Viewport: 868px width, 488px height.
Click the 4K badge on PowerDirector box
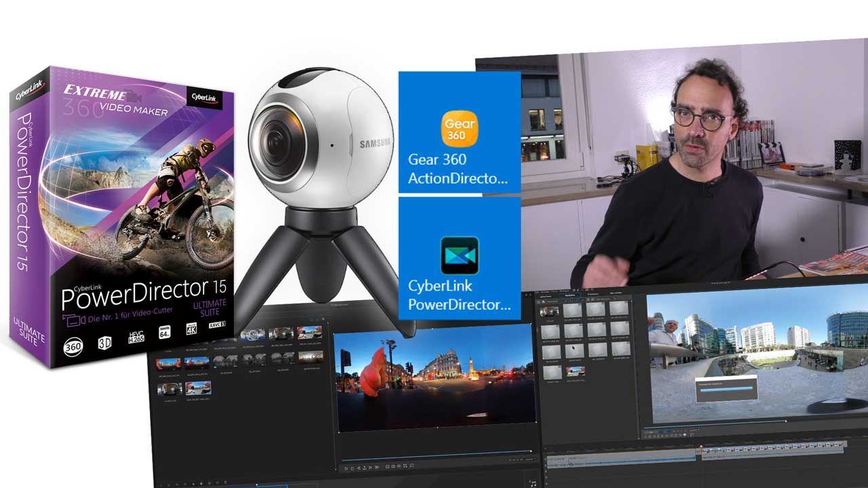[x=192, y=330]
